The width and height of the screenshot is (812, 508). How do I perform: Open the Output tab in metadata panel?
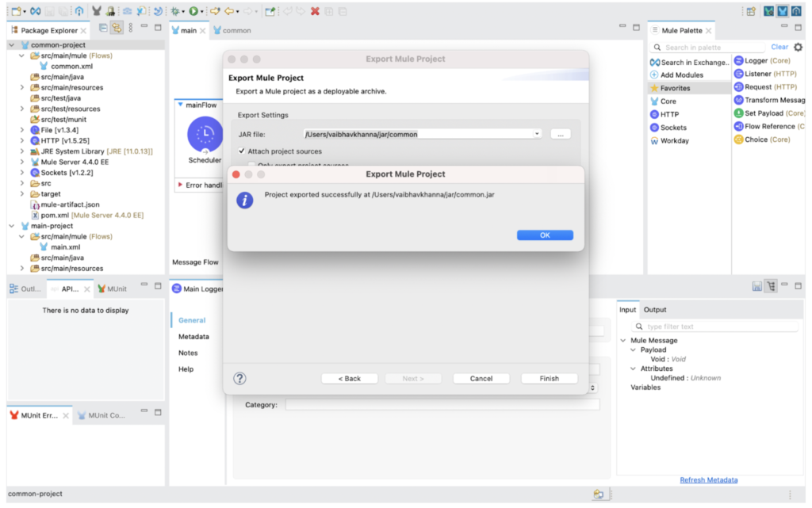[x=654, y=310]
